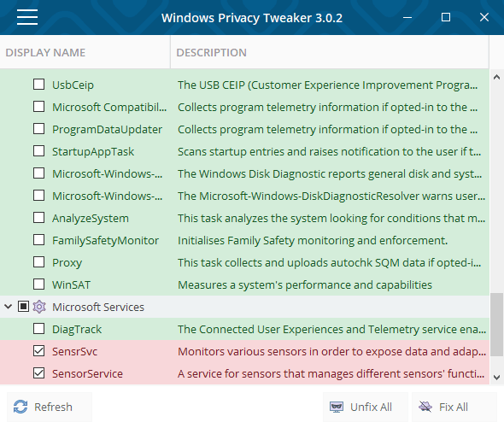Viewport: 504px width, 428px height.
Task: Select the FamilySafetyMonitor row name
Action: 105,241
